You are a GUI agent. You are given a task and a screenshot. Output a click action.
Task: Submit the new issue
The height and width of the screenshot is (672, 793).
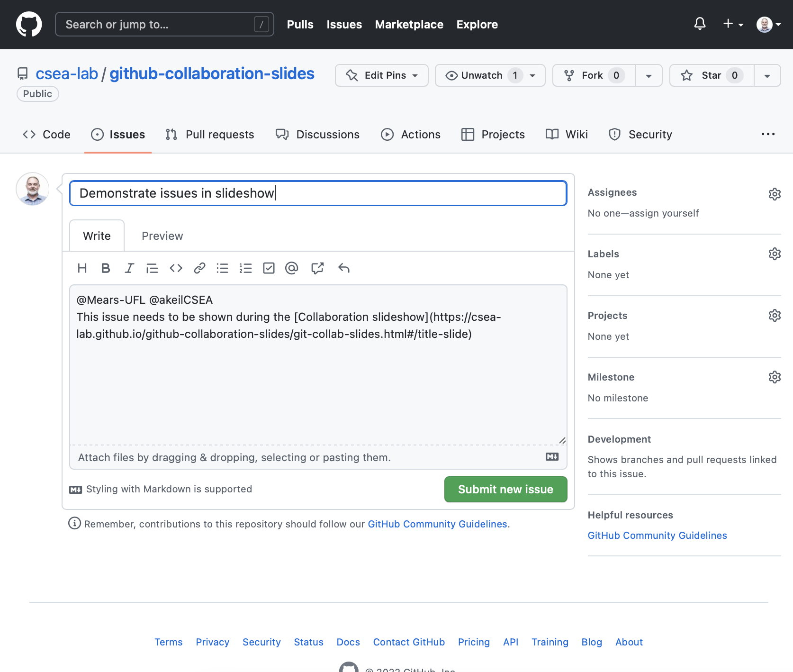[505, 490]
